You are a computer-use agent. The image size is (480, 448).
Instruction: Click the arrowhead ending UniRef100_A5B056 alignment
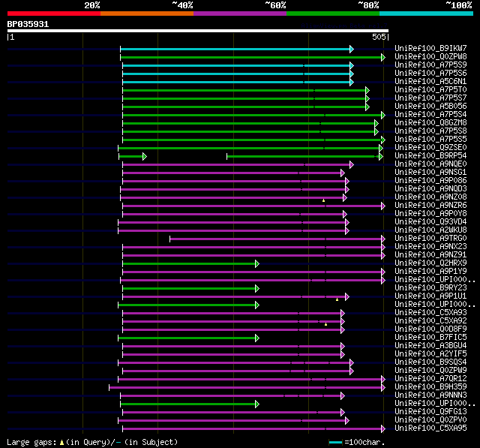click(367, 107)
